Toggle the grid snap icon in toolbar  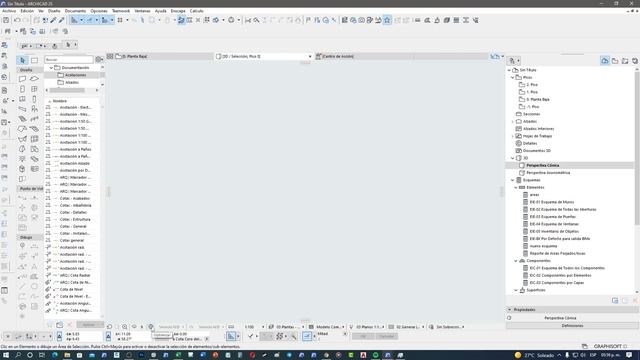pyautogui.click(x=120, y=20)
